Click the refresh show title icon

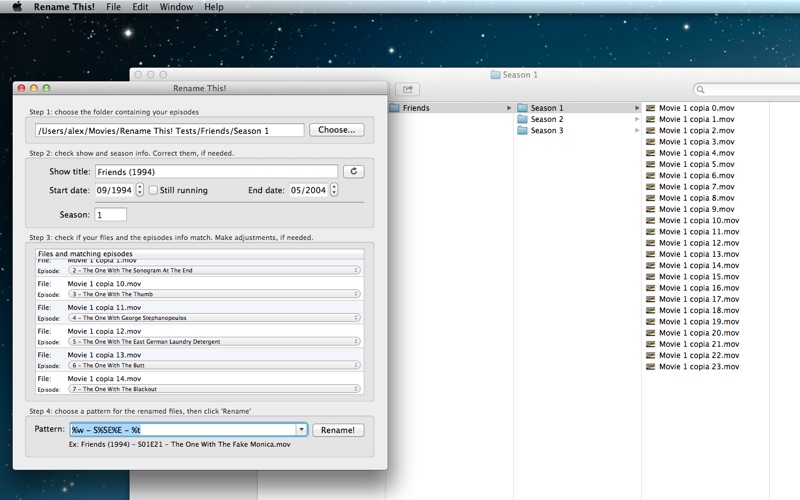pyautogui.click(x=353, y=172)
